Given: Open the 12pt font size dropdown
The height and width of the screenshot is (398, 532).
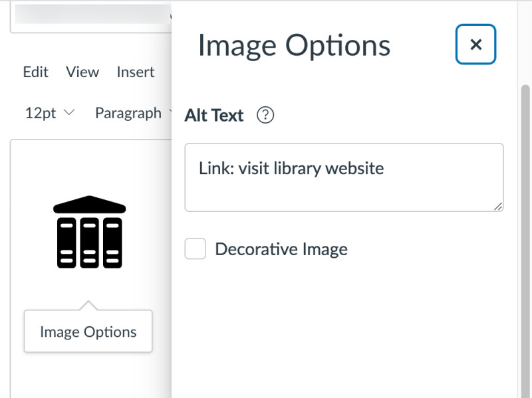Looking at the screenshot, I should pyautogui.click(x=40, y=113).
